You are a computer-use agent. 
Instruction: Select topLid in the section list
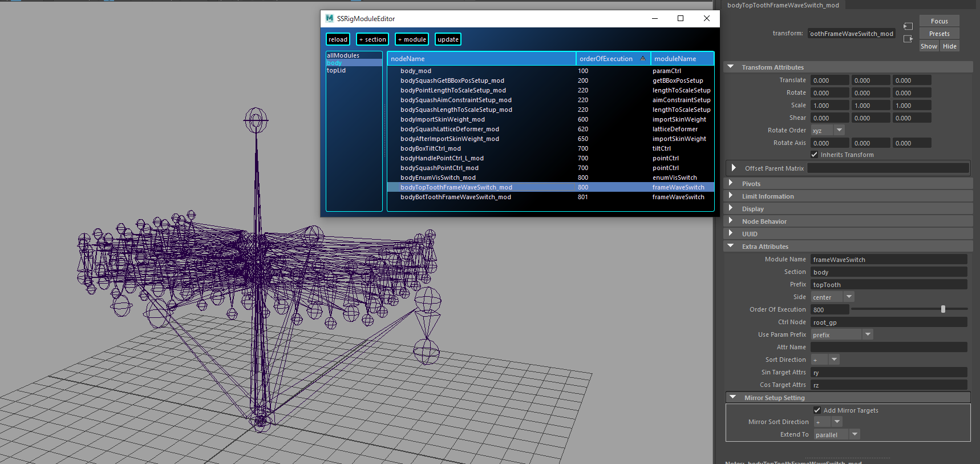pyautogui.click(x=354, y=70)
